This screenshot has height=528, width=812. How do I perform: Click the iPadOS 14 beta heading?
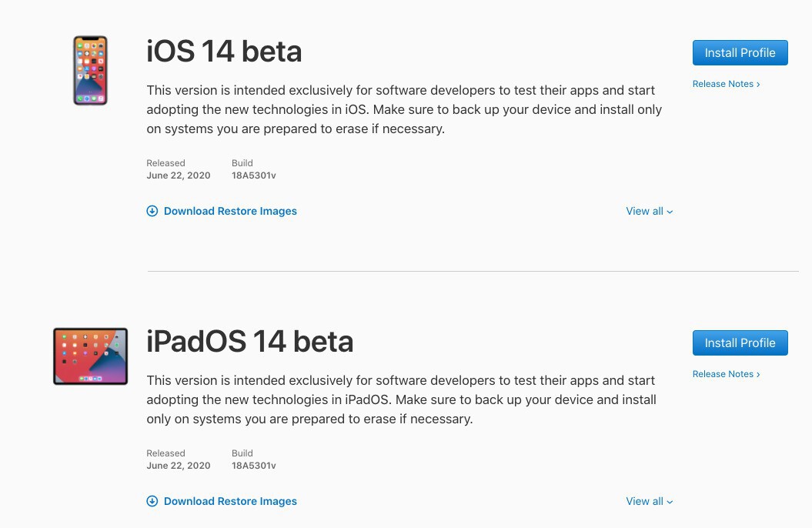[249, 342]
